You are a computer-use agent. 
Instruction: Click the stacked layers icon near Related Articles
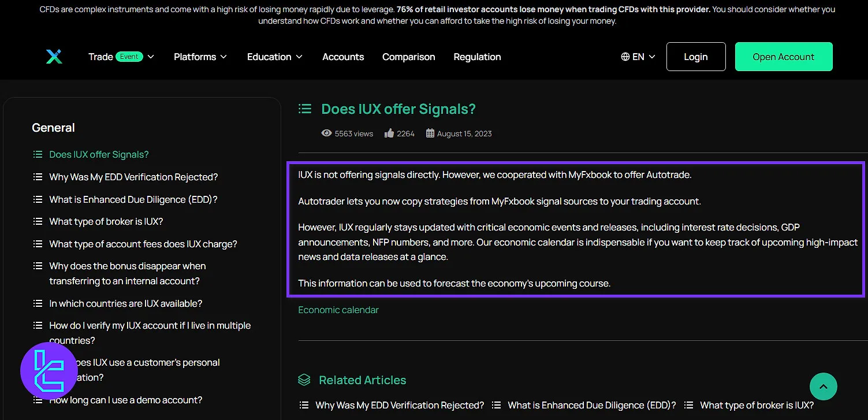(x=304, y=380)
